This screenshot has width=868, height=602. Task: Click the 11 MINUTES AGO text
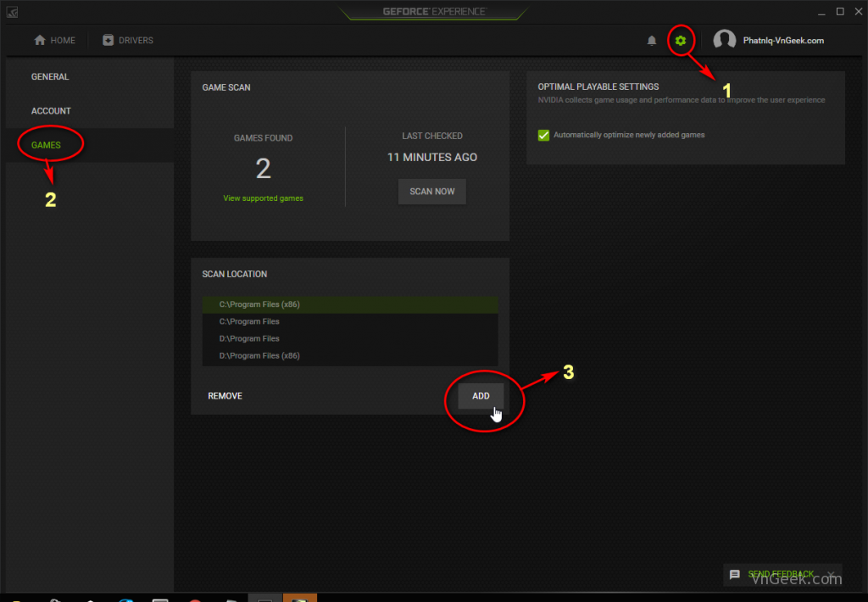pos(431,158)
